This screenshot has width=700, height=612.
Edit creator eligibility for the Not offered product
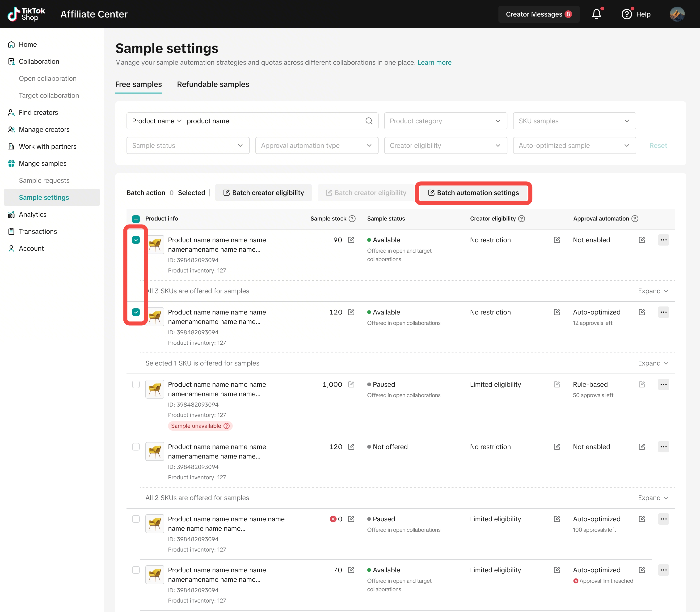pyautogui.click(x=557, y=446)
